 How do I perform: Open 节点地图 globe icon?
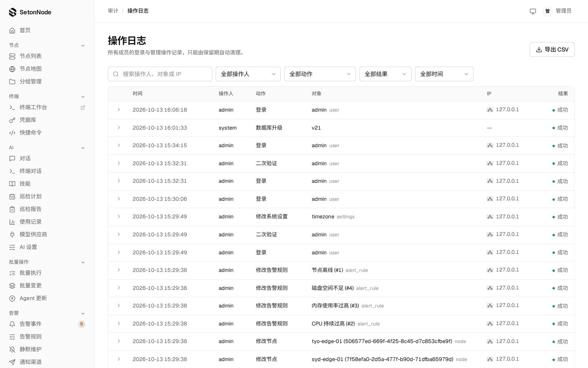click(x=12, y=69)
